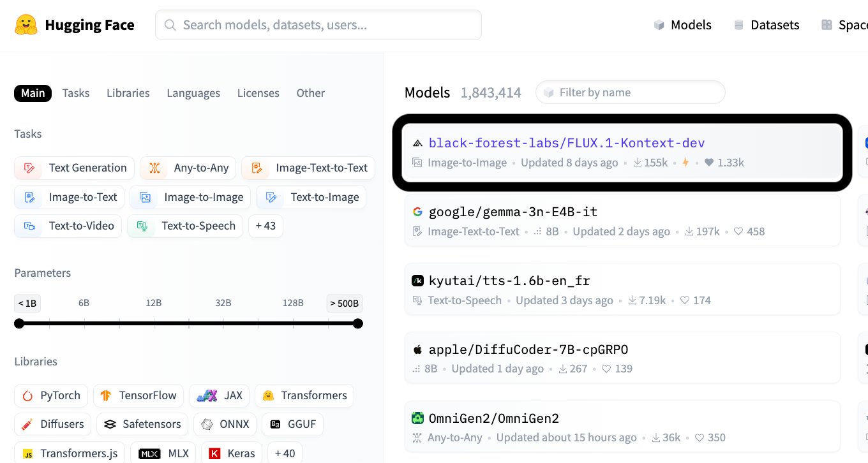
Task: Toggle the MLX library filter
Action: [x=163, y=453]
